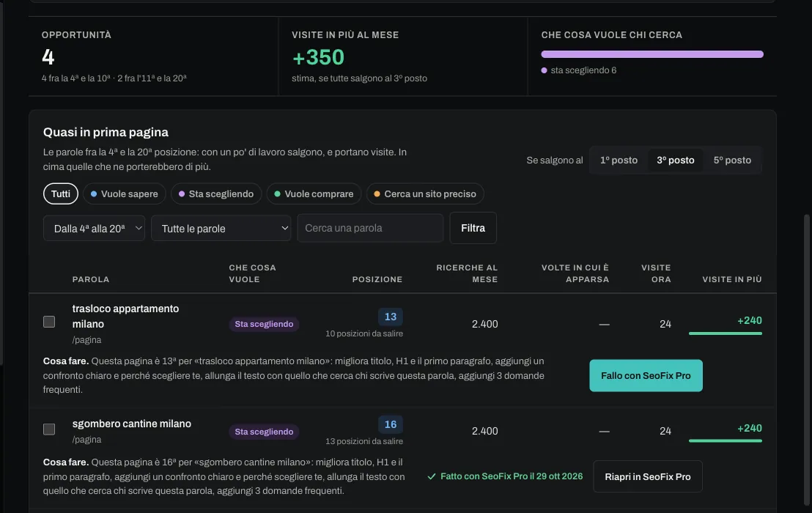Click the keyword trasloco appartamento milano

(125, 317)
